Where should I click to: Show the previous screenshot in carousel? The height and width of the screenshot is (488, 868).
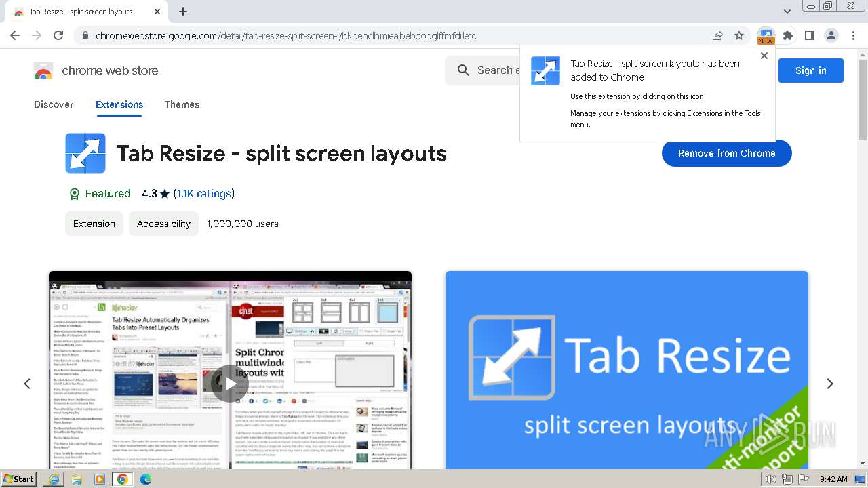pos(27,384)
